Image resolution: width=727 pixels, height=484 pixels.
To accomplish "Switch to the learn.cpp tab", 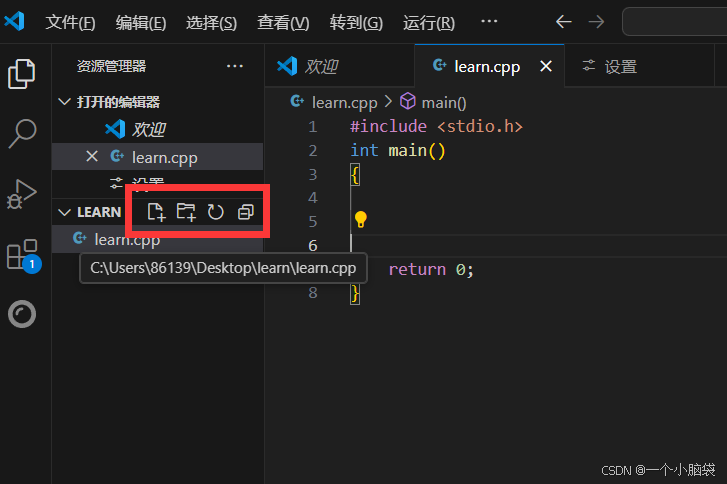I will (x=489, y=66).
